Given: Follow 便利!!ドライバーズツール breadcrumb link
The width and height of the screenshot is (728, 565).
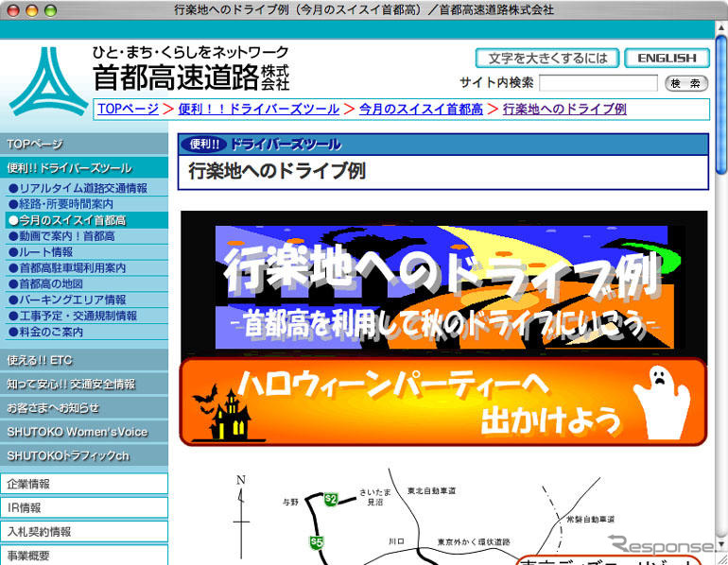Looking at the screenshot, I should (259, 109).
